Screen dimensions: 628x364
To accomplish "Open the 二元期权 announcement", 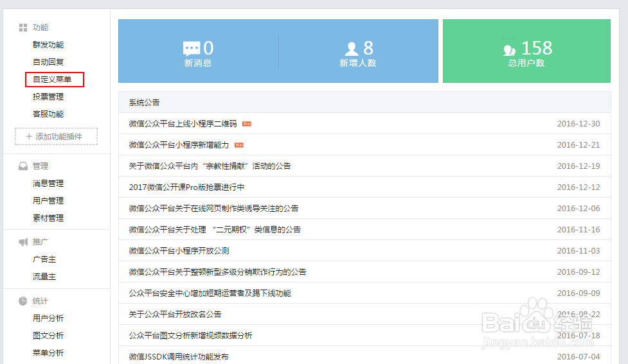I will 215,230.
